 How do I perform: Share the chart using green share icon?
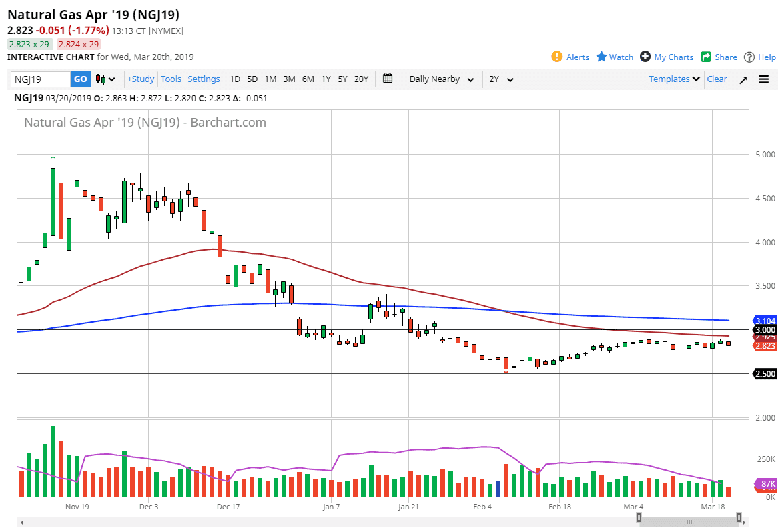[706, 57]
